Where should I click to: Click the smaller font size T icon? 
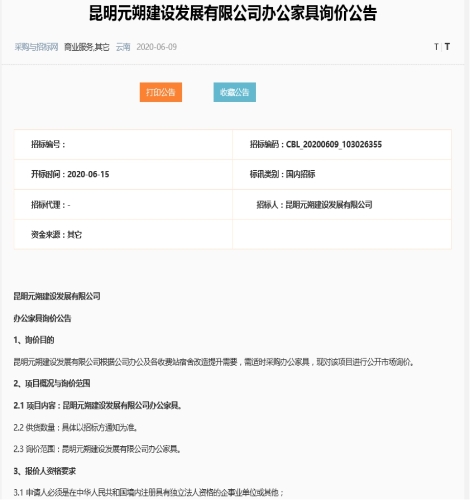(436, 47)
